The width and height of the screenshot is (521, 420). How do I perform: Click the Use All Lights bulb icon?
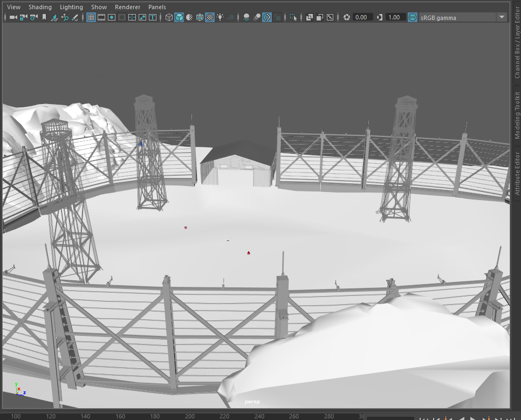220,17
